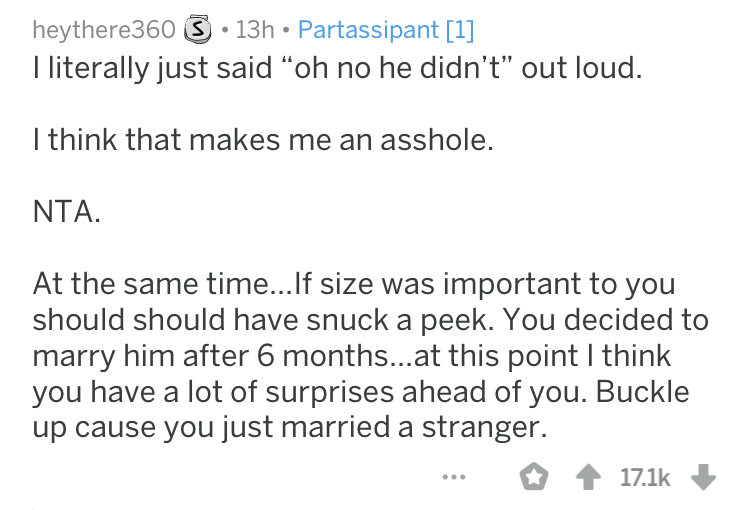Give an award to this comment

click(533, 477)
